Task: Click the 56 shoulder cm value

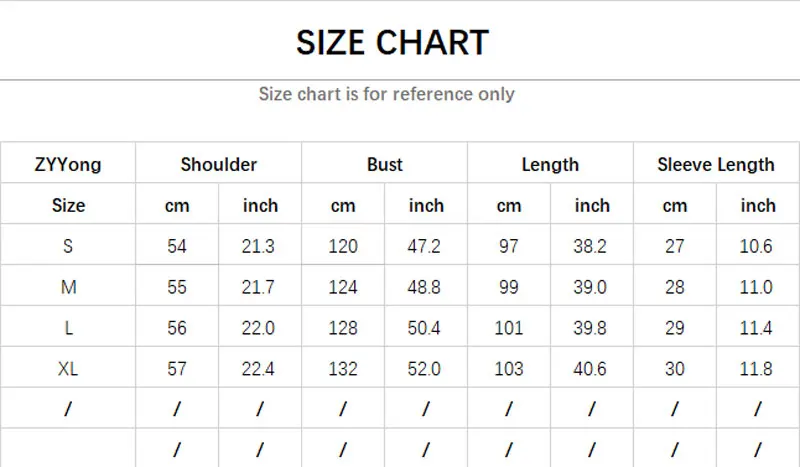Action: (x=177, y=328)
